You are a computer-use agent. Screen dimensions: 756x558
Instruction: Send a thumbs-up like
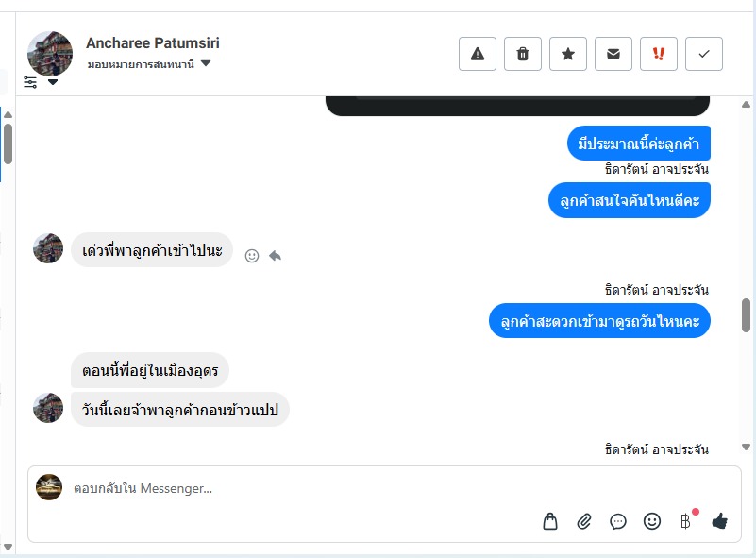pyautogui.click(x=720, y=520)
